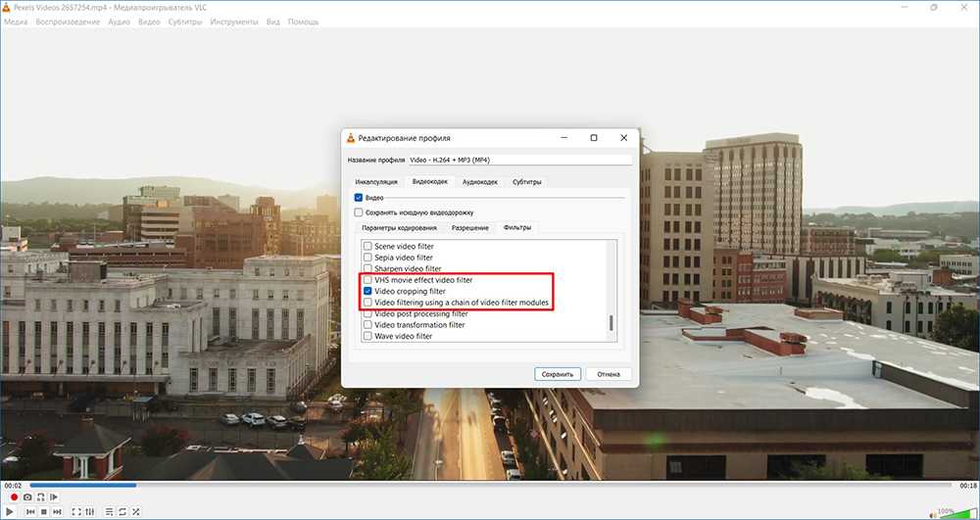Enable shuffle playback icon
This screenshot has height=520, width=980.
tap(135, 511)
